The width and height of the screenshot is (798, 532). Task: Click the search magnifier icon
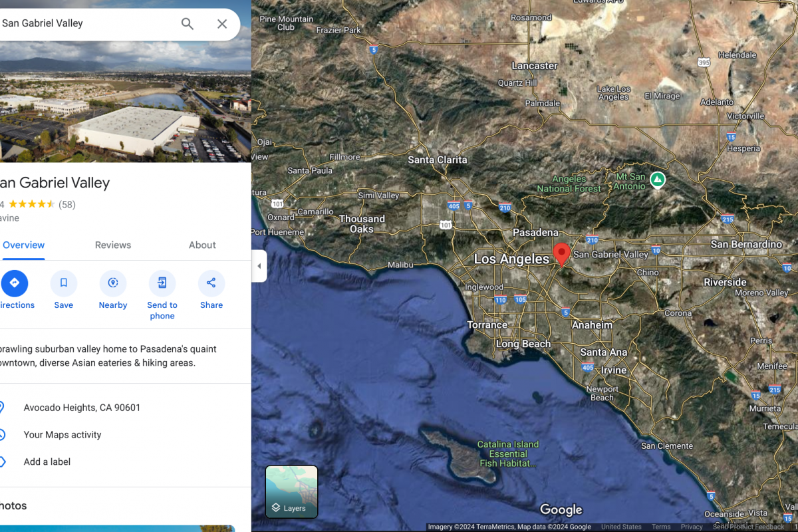188,24
